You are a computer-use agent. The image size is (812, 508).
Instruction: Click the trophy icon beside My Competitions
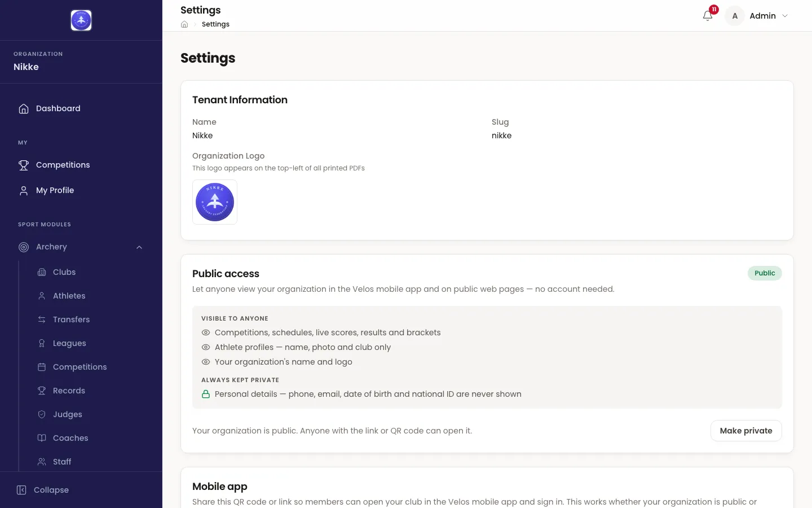[x=24, y=165]
